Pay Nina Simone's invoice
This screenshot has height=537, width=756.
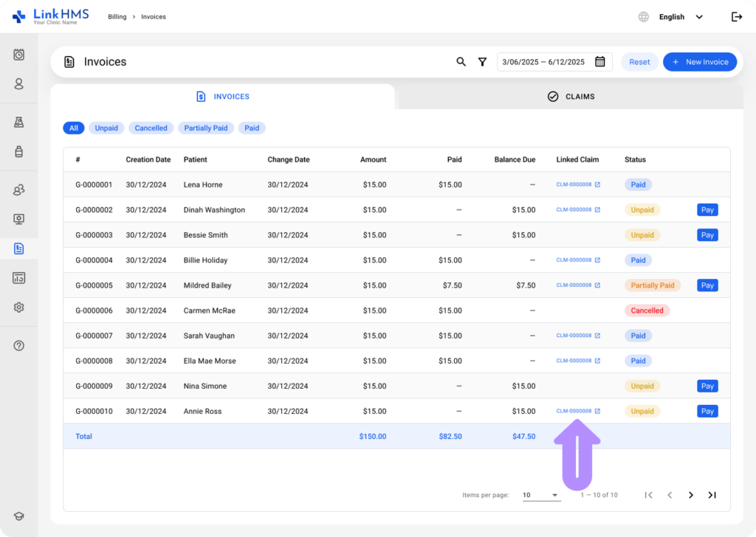707,386
